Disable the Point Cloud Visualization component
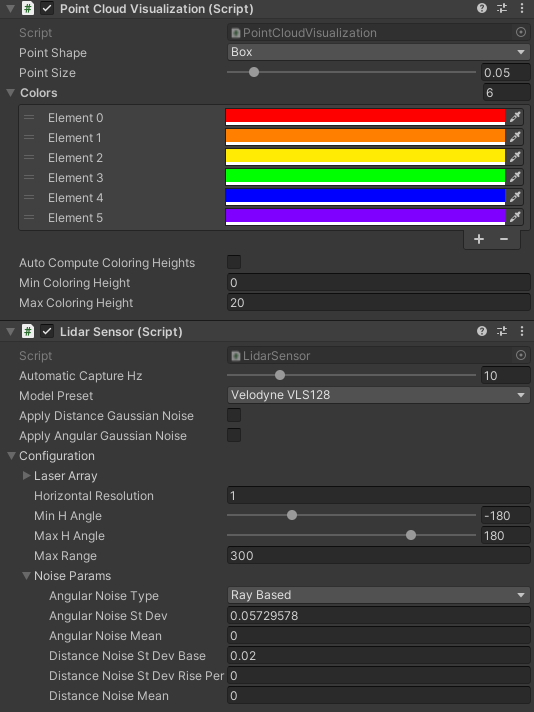Image resolution: width=534 pixels, height=712 pixels. pos(47,9)
